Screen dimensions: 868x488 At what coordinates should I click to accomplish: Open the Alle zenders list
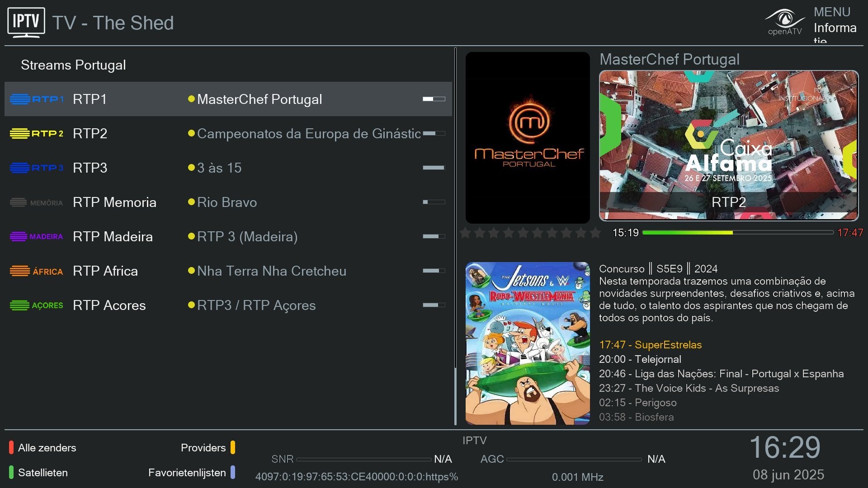pyautogui.click(x=43, y=448)
